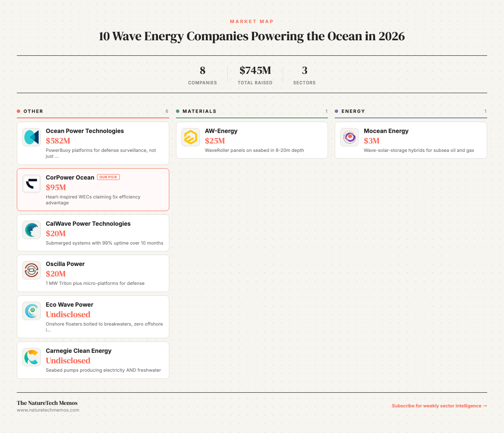Select the Ocean Power Technologies logo icon
This screenshot has width=504, height=433.
pos(31,137)
